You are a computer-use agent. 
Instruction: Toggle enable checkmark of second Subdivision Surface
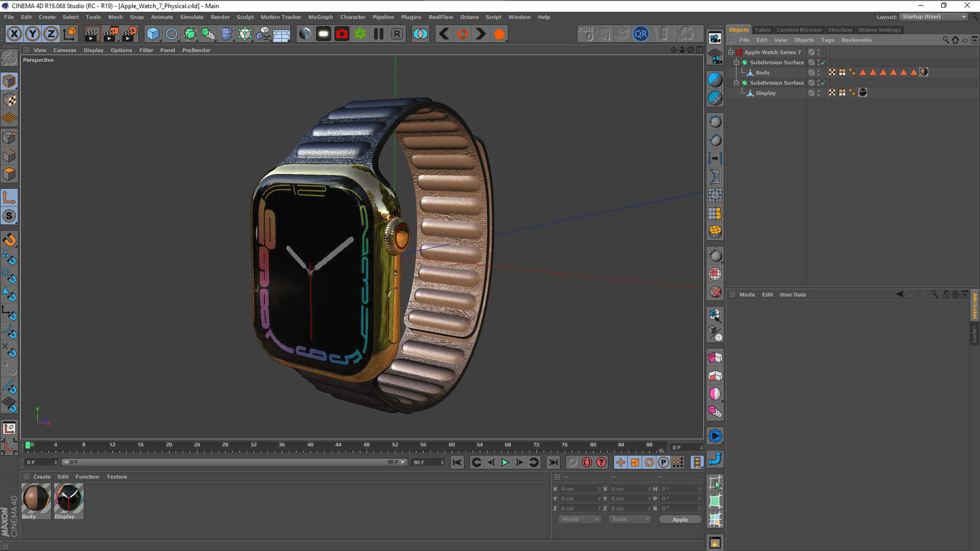point(823,83)
